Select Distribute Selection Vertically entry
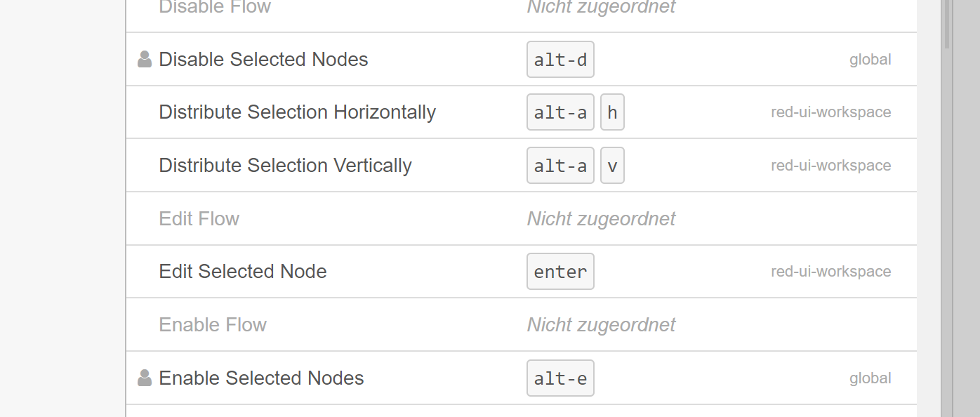The image size is (980, 417). pos(522,166)
